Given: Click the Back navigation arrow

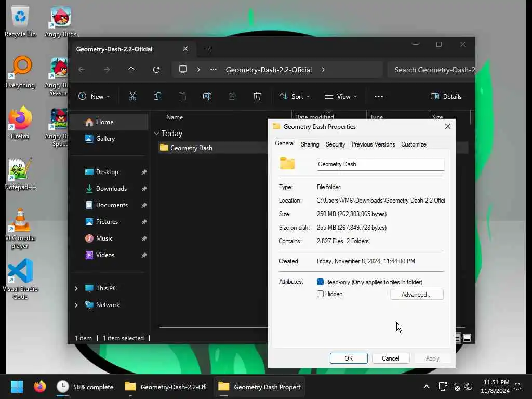Looking at the screenshot, I should point(82,70).
